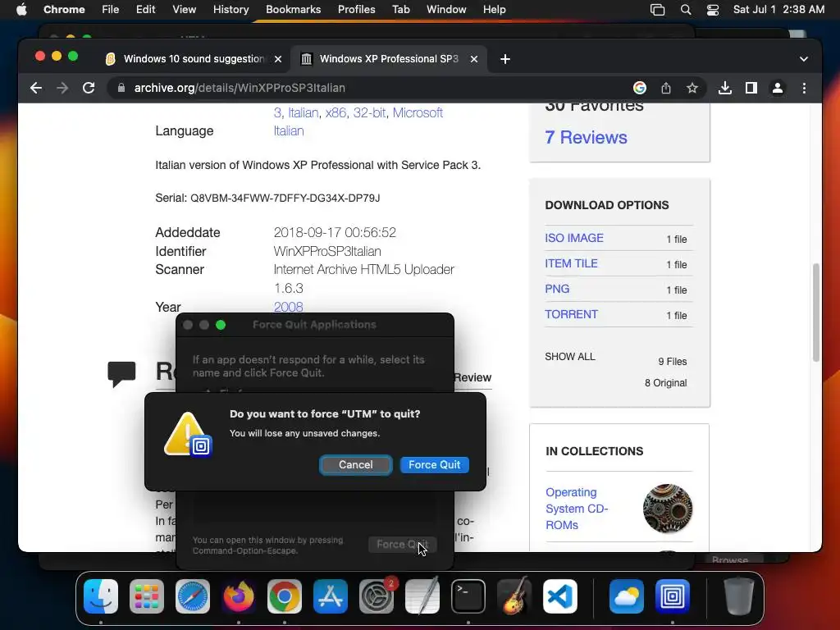Screen dimensions: 840x630
Task: Open the Bookmarks menu
Action: [293, 10]
